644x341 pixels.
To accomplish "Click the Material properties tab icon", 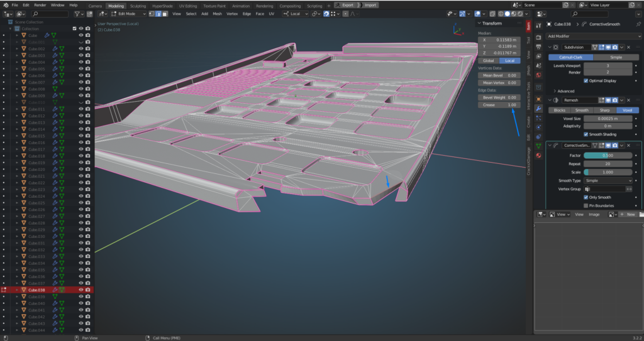I will coord(538,155).
